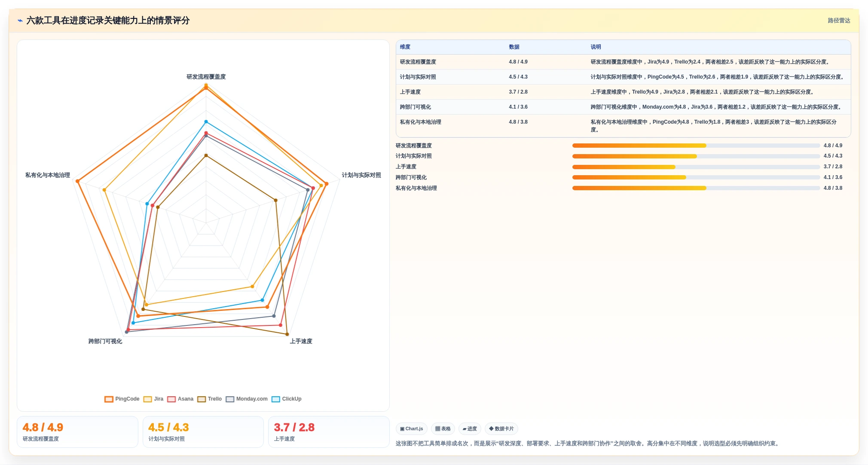
Task: Click the Chart.js tag
Action: [x=412, y=429]
